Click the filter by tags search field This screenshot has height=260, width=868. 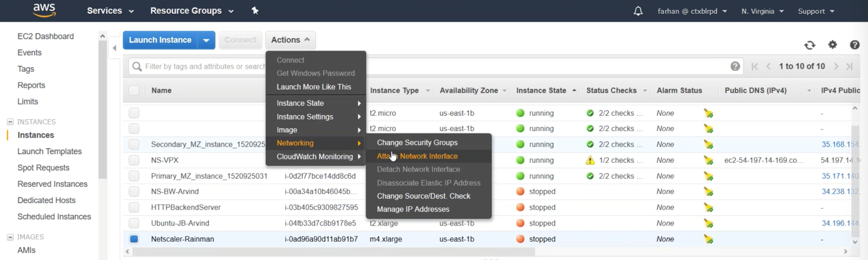point(207,66)
